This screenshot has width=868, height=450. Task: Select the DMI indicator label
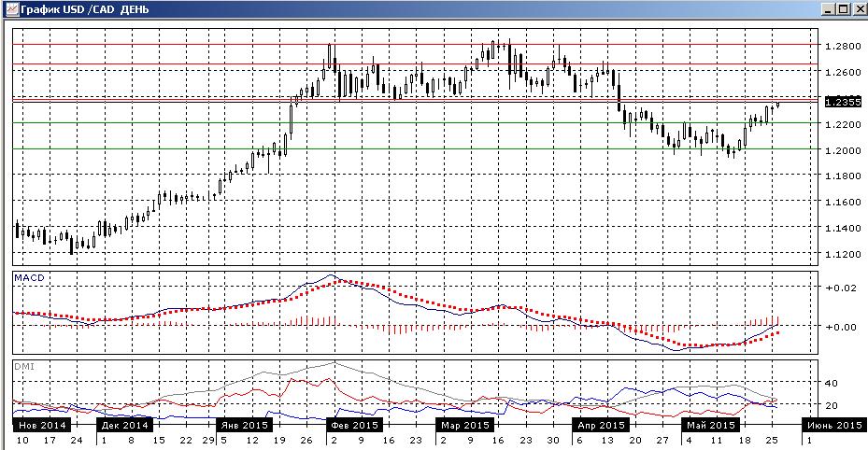point(24,367)
